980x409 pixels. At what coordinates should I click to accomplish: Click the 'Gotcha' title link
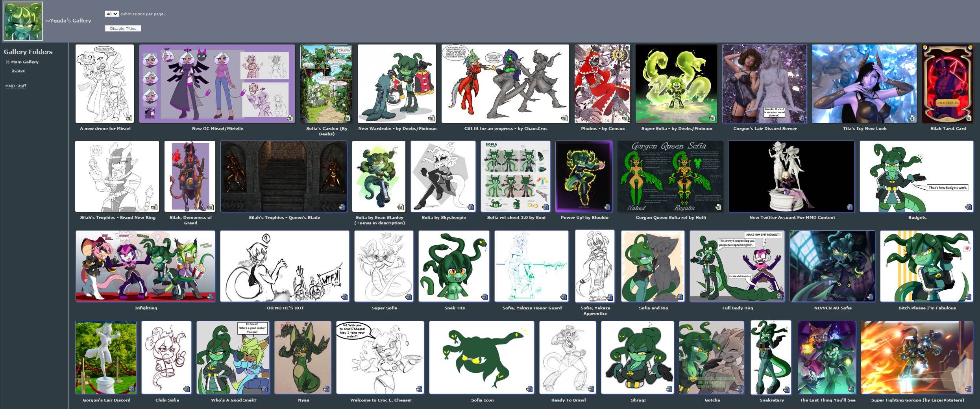point(712,400)
